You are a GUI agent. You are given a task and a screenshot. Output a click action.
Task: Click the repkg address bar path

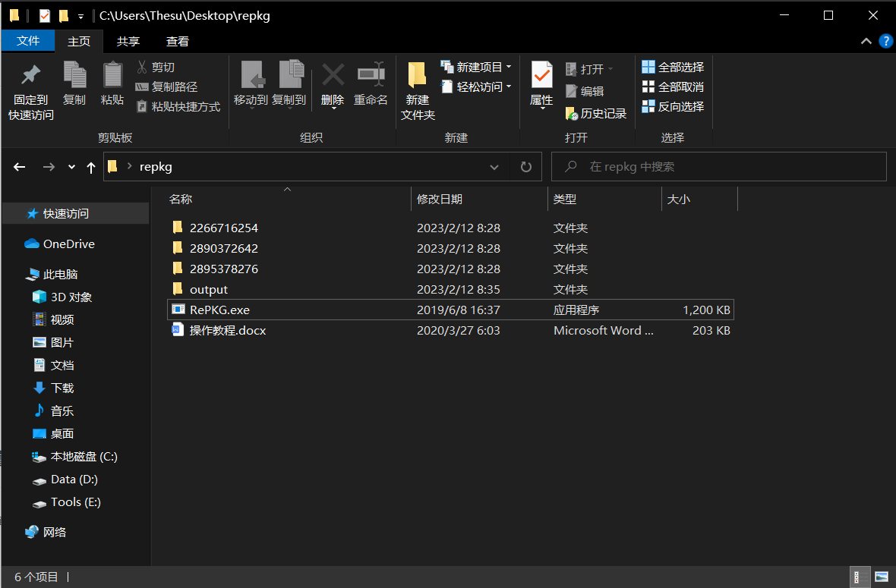point(156,167)
